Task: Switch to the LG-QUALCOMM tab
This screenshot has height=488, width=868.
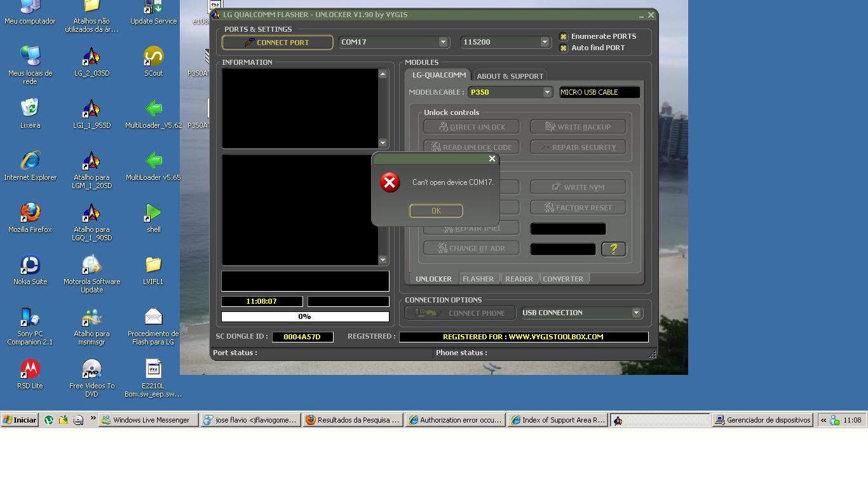Action: [x=439, y=75]
